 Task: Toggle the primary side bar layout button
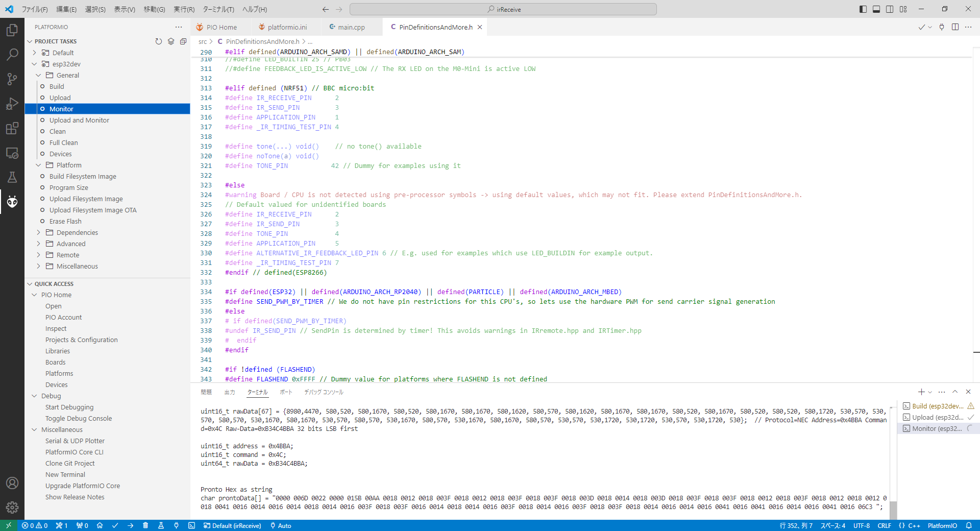[x=863, y=9]
